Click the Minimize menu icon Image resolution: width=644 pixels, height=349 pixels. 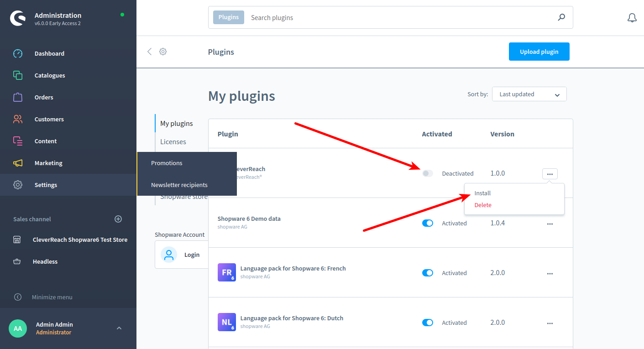[18, 297]
